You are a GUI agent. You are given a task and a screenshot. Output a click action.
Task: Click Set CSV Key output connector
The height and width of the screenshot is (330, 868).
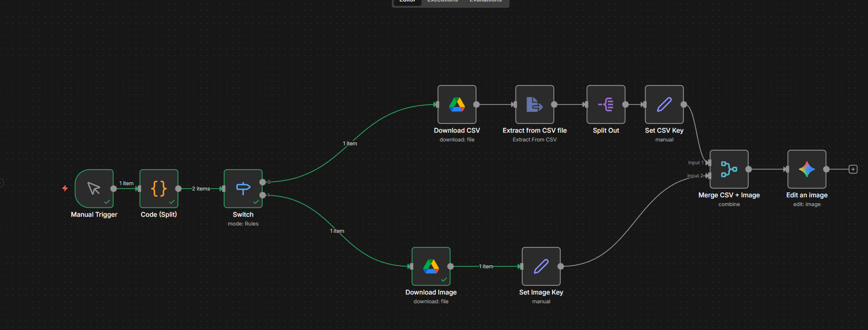684,104
